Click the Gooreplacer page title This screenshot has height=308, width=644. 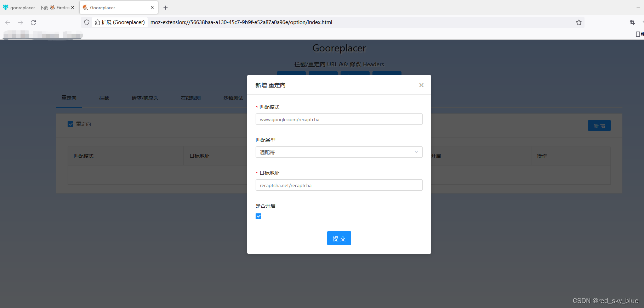pyautogui.click(x=339, y=48)
